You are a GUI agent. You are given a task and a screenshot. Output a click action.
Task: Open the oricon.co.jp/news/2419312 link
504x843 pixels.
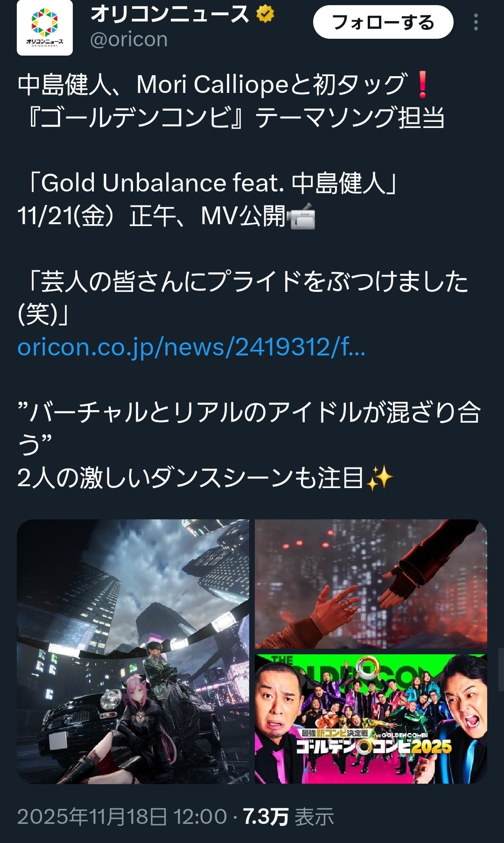point(191,347)
